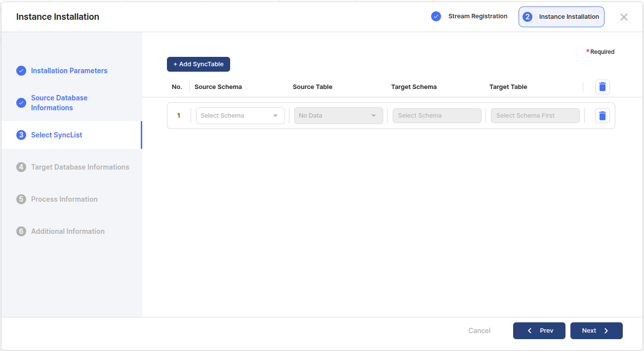Click the Source Database Informations checkmark icon

click(21, 103)
